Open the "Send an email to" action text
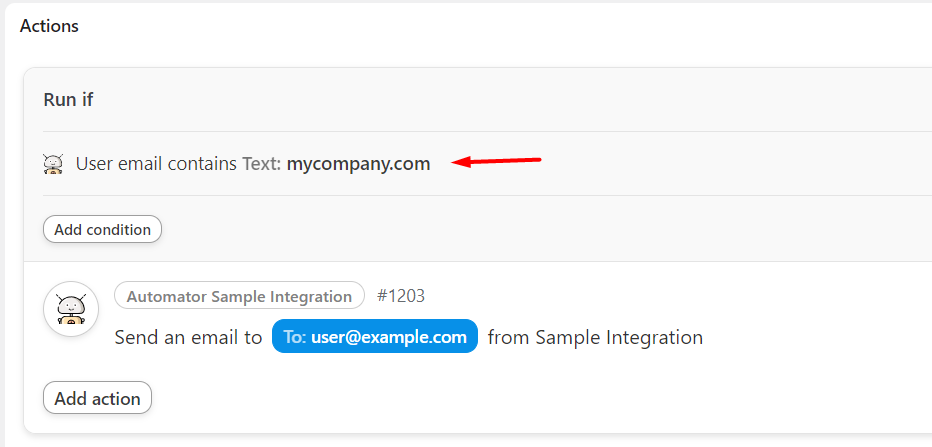932x447 pixels. pos(188,337)
